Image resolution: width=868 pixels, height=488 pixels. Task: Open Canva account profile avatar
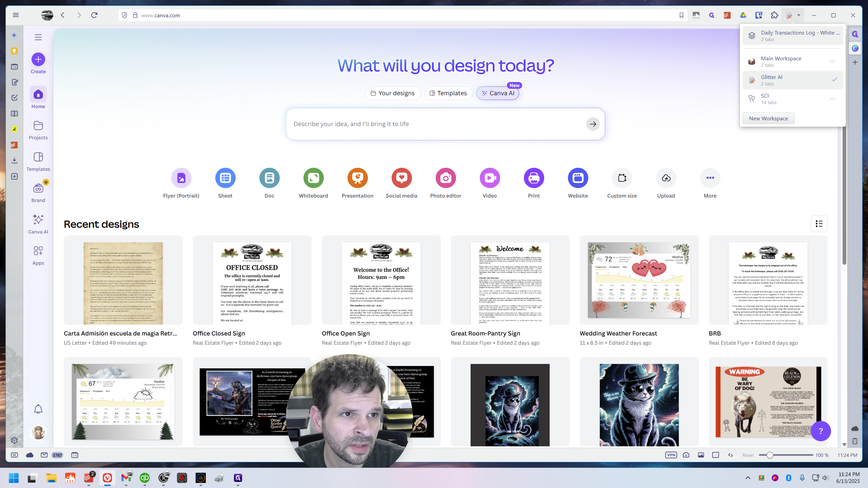(x=38, y=432)
